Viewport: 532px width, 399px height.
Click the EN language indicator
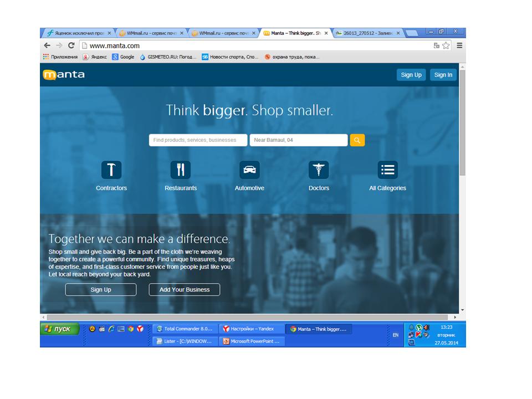point(396,335)
